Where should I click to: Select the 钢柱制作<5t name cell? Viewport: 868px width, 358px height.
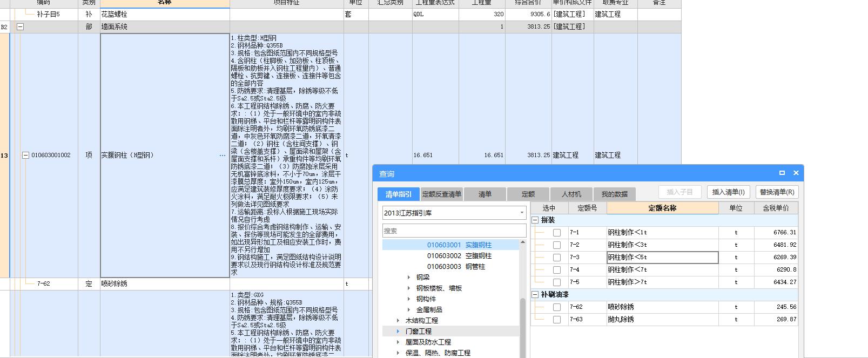pyautogui.click(x=663, y=258)
